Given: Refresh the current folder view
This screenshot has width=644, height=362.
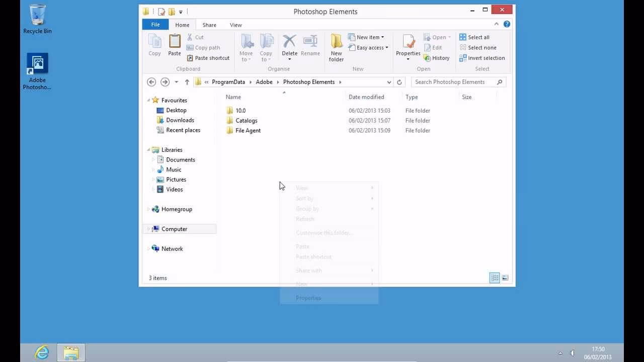Looking at the screenshot, I should pos(399,82).
